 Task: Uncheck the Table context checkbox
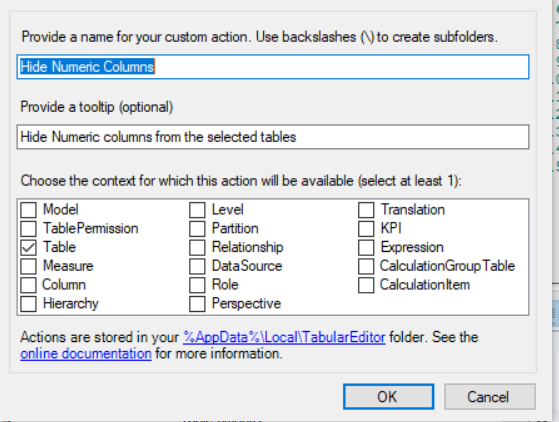28,247
